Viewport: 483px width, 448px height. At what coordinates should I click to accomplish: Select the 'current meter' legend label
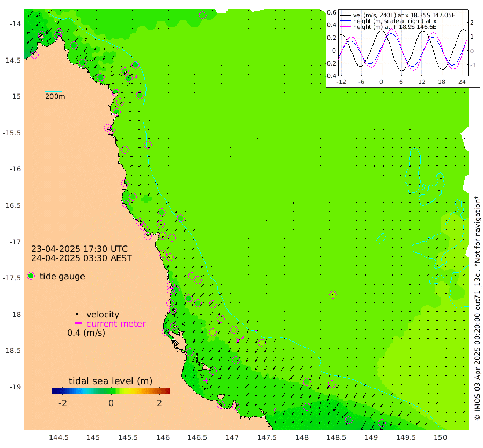coord(116,324)
